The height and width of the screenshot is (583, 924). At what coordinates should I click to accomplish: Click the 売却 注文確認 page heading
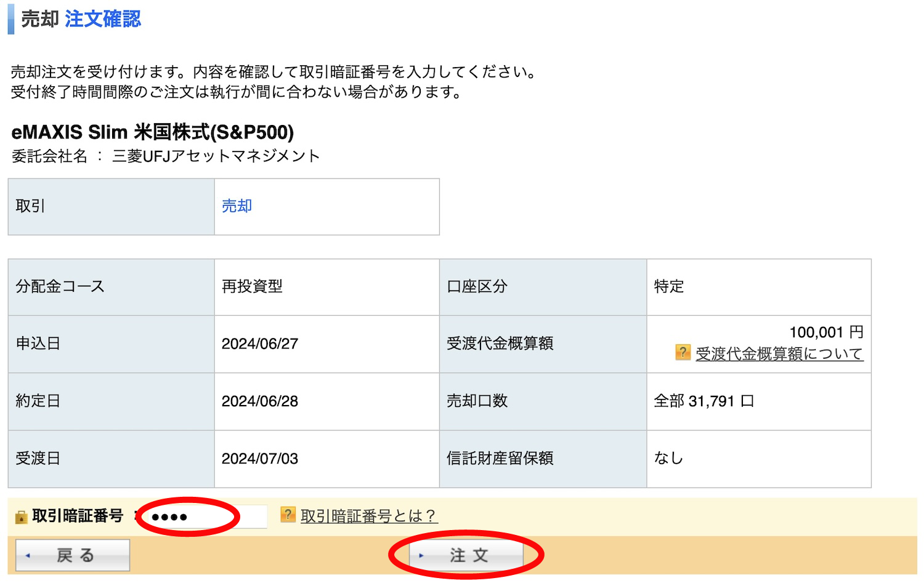point(81,19)
